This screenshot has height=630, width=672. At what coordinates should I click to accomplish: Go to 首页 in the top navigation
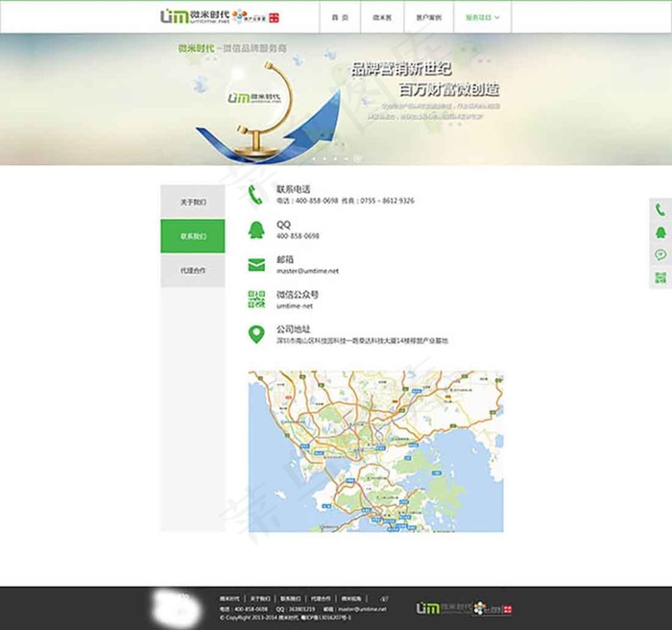pyautogui.click(x=340, y=17)
